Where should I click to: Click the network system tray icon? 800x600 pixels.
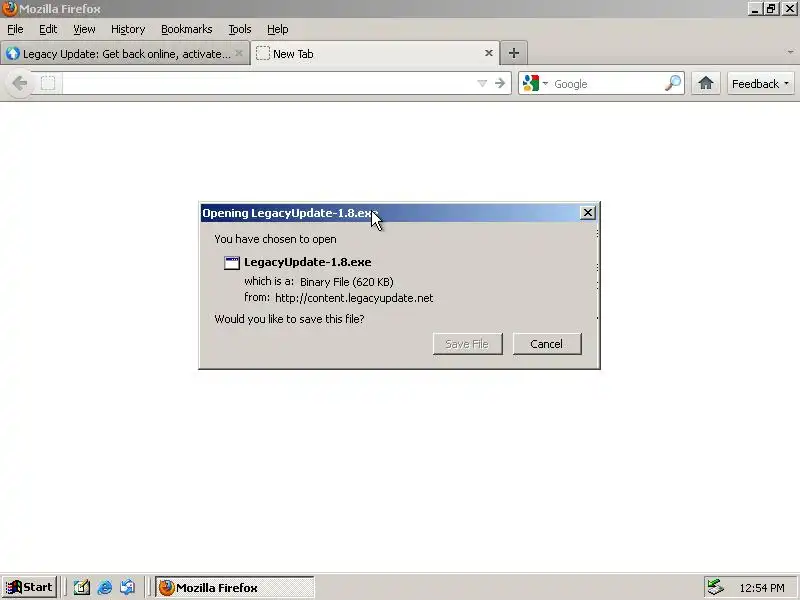pos(715,587)
